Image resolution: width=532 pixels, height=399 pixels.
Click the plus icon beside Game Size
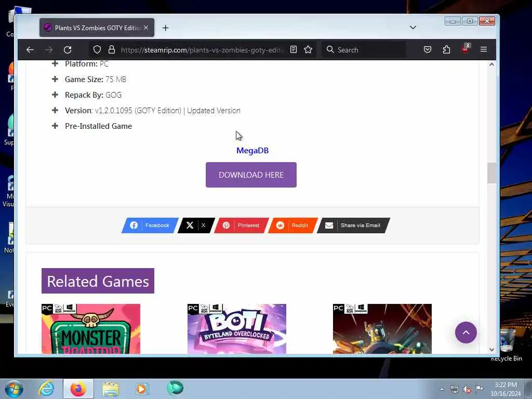pos(55,79)
